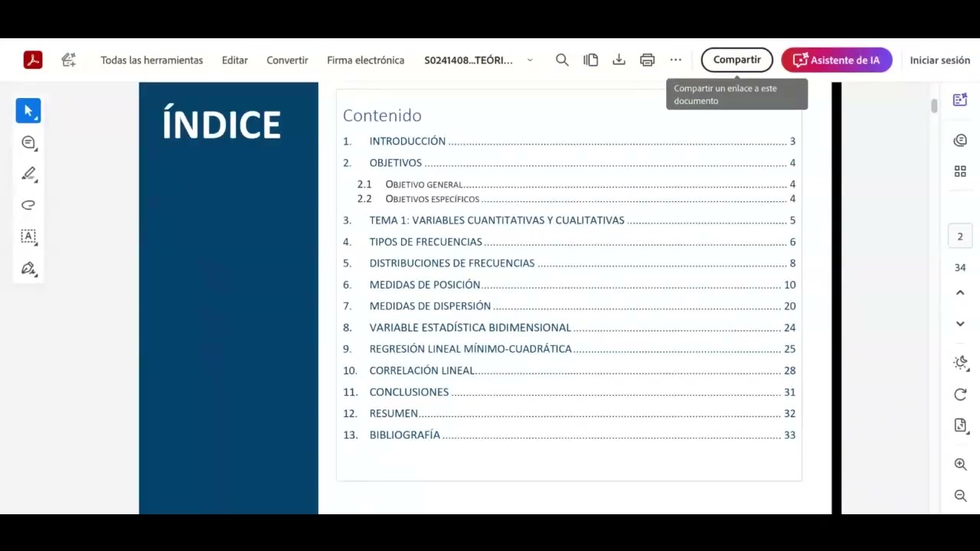Select the freehand draw loop tool
This screenshot has width=980, height=551.
(28, 205)
